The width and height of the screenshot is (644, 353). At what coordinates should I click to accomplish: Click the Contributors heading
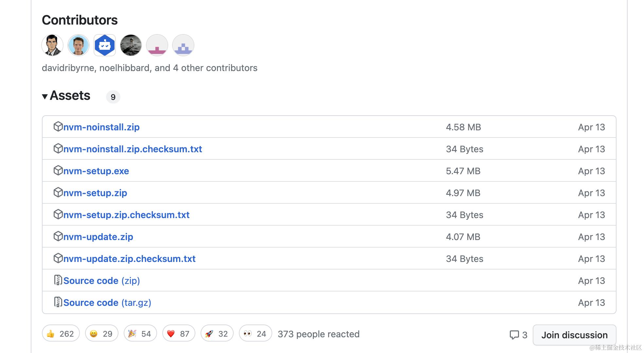click(80, 20)
